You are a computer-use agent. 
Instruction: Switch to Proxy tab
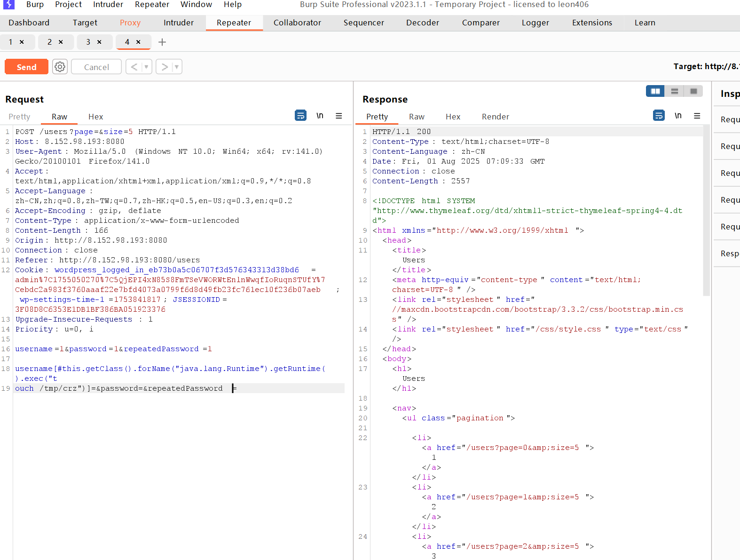[130, 23]
